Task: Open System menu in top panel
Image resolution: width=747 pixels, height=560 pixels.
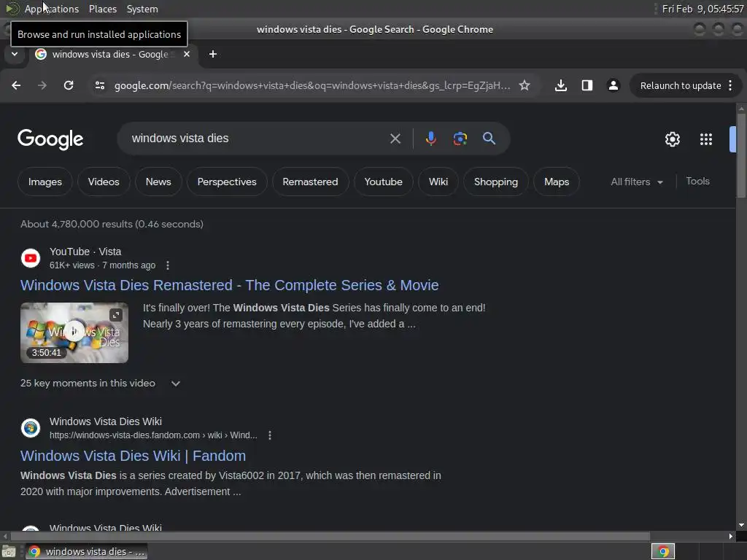Action: (x=142, y=9)
